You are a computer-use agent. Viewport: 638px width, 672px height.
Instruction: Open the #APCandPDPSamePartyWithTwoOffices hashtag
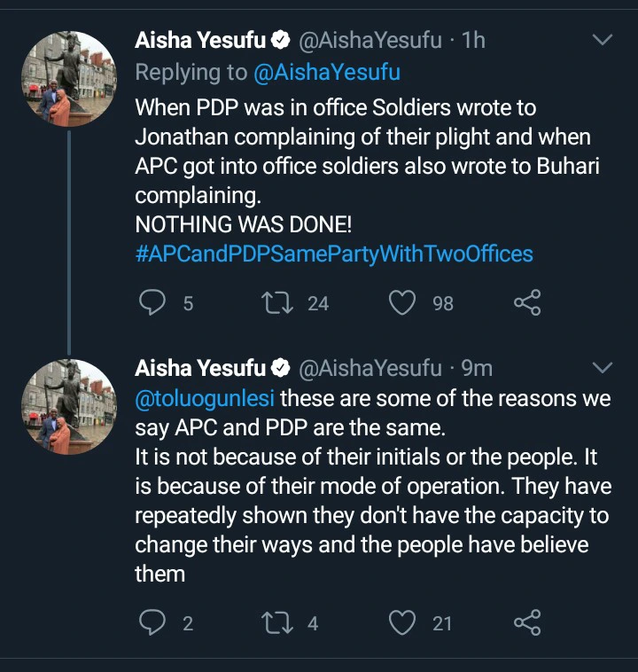coord(334,254)
